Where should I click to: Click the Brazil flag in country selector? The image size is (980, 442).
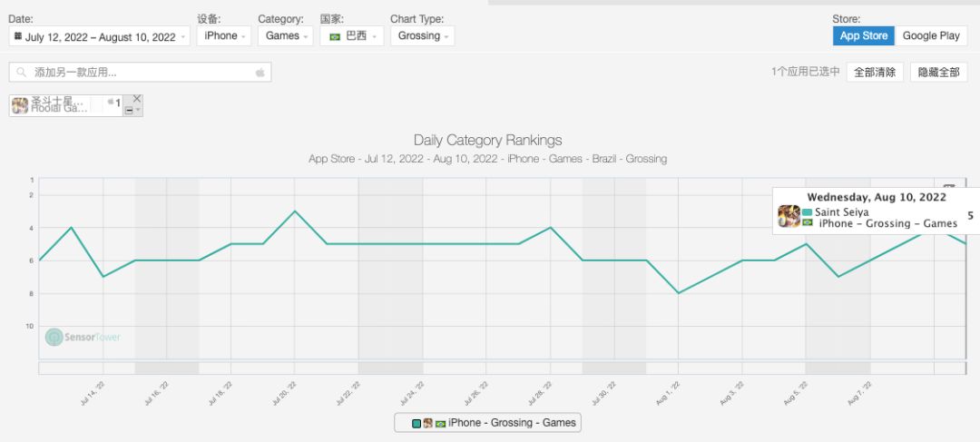335,36
